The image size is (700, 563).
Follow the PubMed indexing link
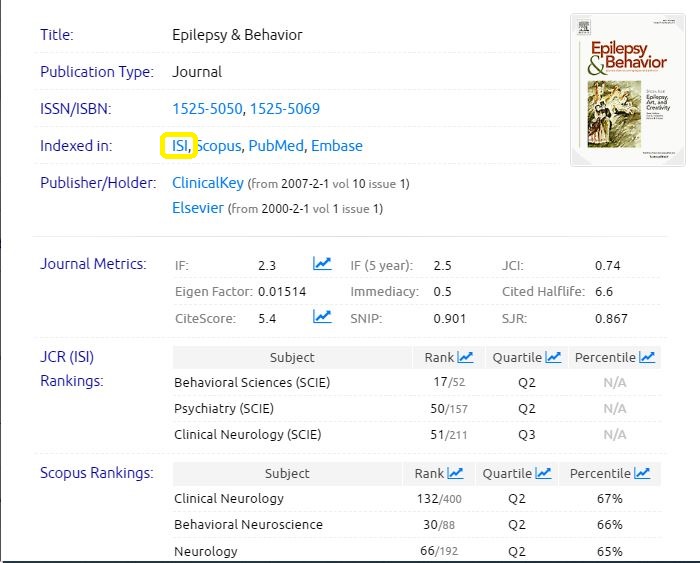[275, 146]
